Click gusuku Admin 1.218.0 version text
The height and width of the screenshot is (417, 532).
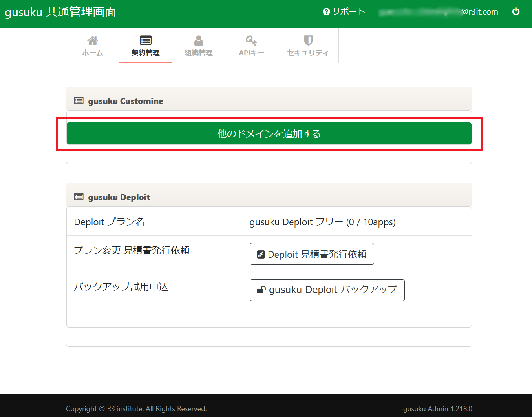438,409
